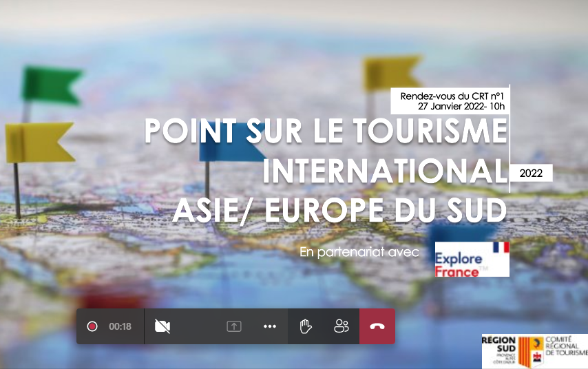The image size is (588, 369).
Task: Hang up the call
Action: pos(377,326)
